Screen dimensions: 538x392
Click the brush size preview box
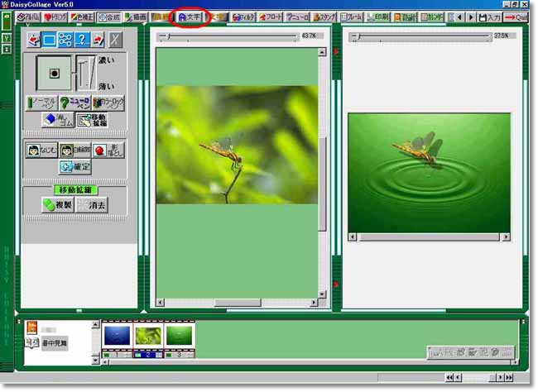pos(54,73)
